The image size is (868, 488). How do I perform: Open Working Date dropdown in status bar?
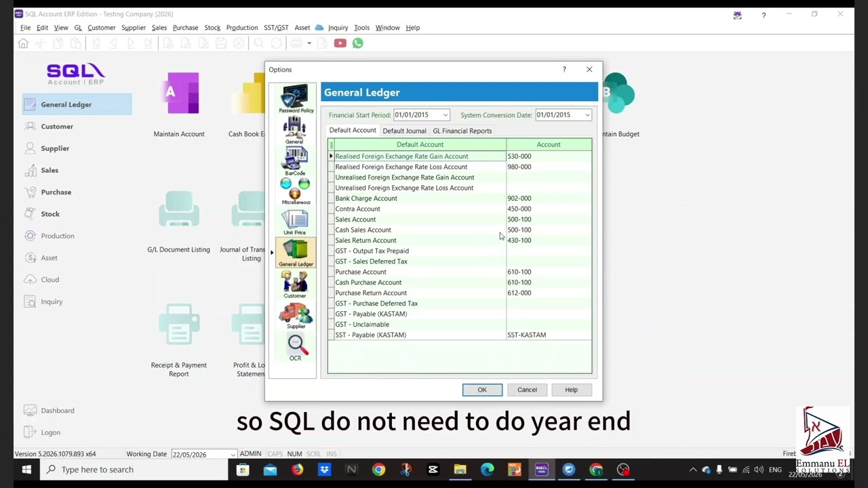(233, 454)
